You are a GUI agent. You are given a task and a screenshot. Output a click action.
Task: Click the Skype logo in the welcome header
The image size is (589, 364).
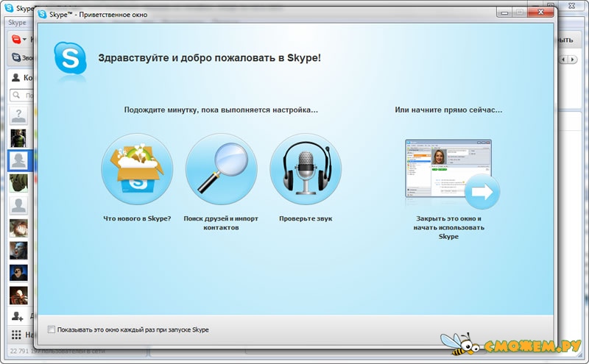70,59
